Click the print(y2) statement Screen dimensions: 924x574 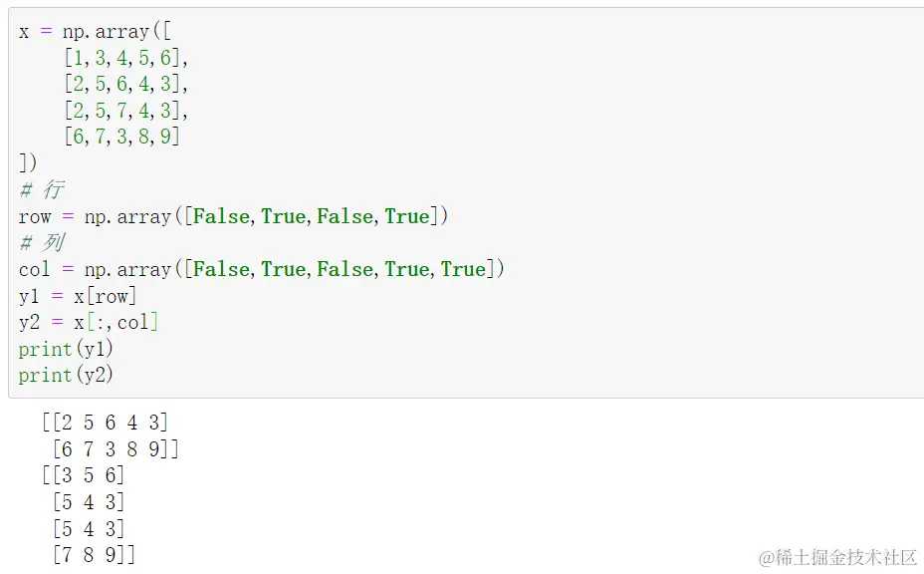(66, 375)
